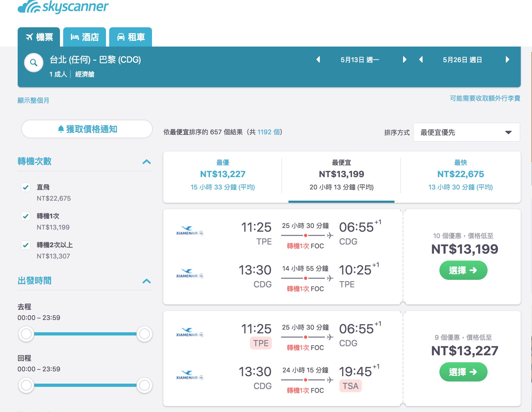532x412 pixels.
Task: Open 顯示整個月 link
Action: pyautogui.click(x=33, y=100)
